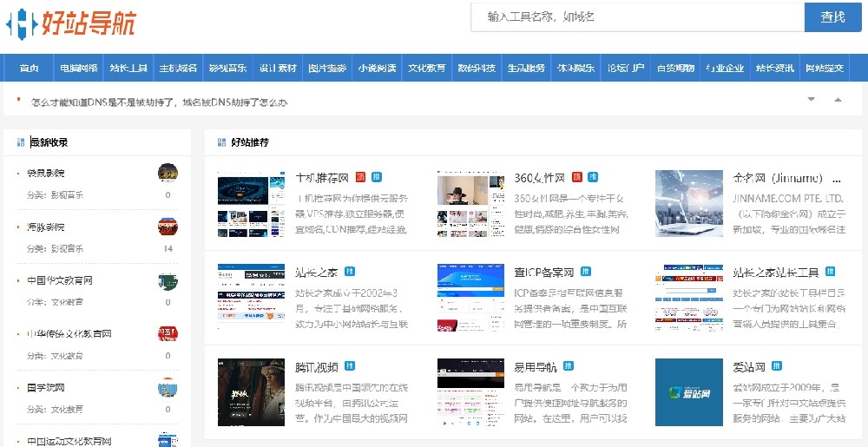Screen dimensions: 868x447
Task: Click the round site icon beside 中国华文教育网
Action: coord(168,281)
